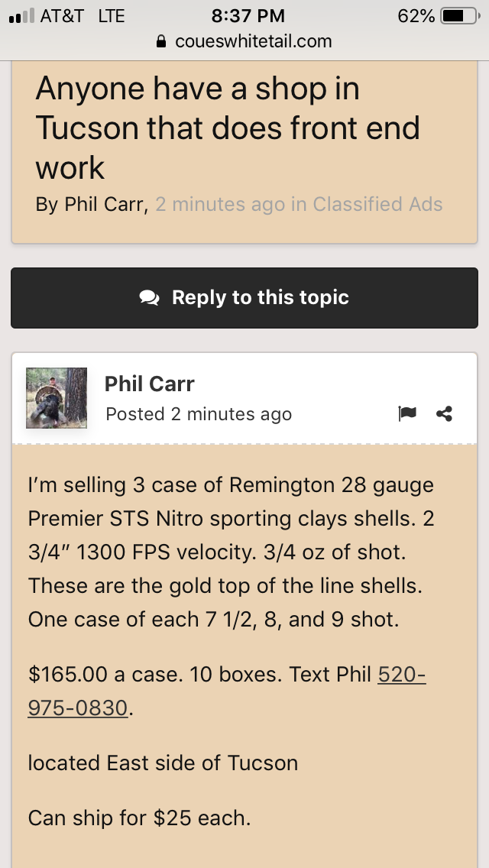This screenshot has width=489, height=868.
Task: Open the Classified Ads forum link
Action: click(377, 204)
